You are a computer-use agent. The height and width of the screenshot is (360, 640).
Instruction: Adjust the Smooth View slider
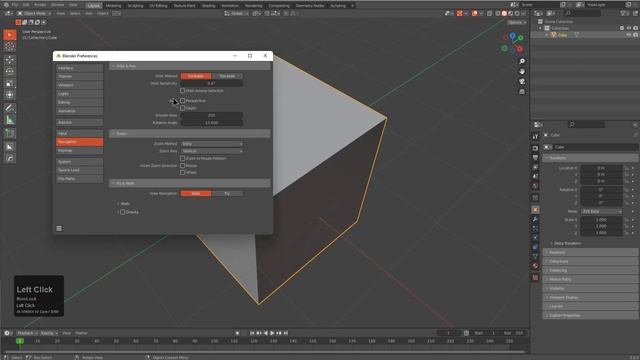point(212,116)
